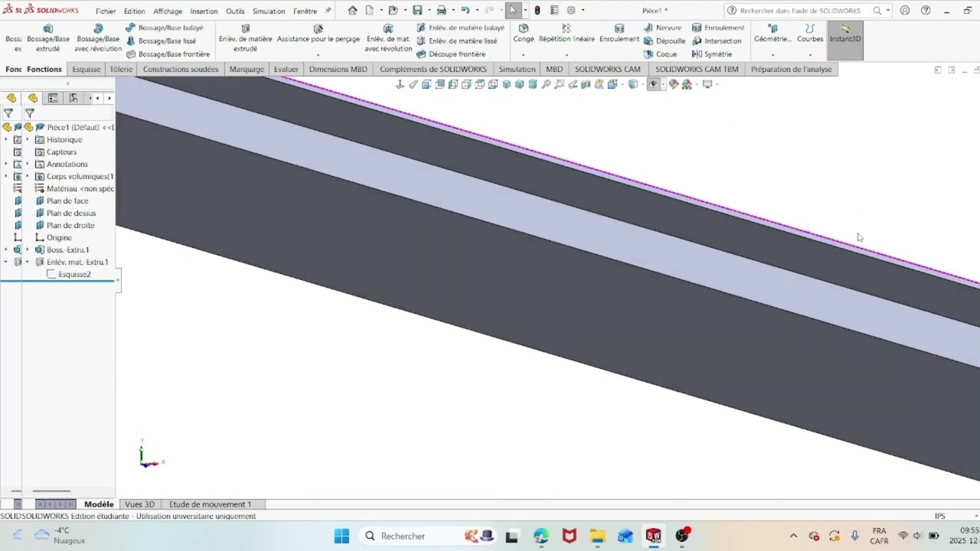Screen dimensions: 980x551
Task: Open Assistance pour le perçage
Action: (x=318, y=34)
